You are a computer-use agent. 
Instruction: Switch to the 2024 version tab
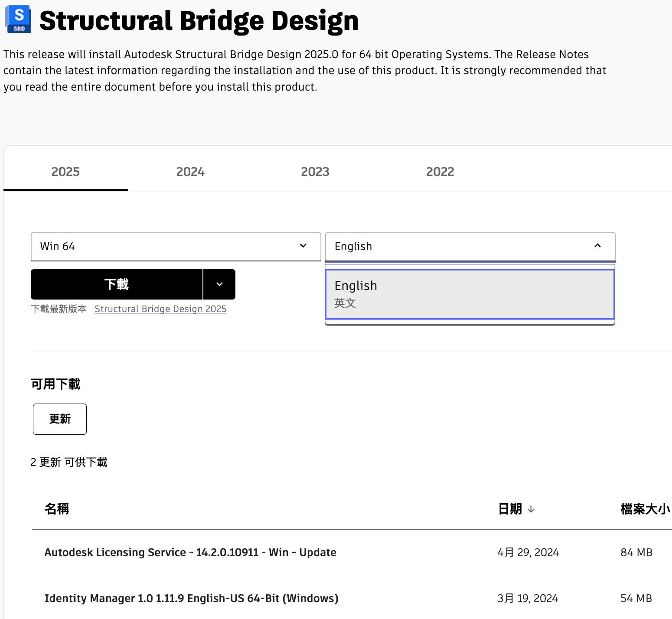[190, 172]
